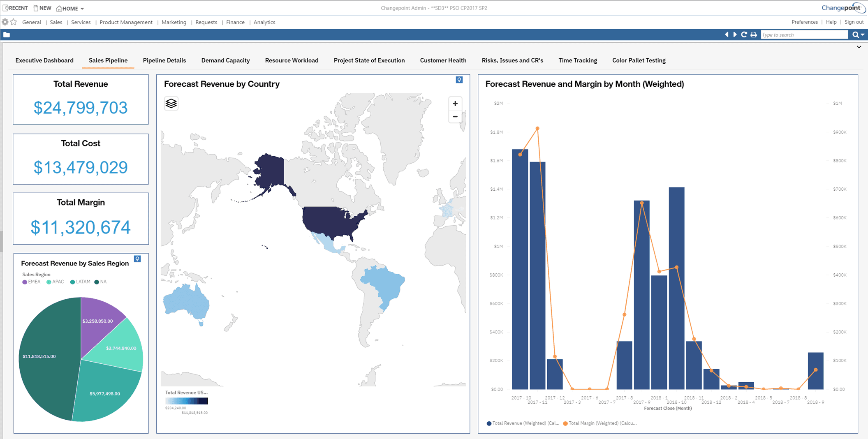Print the dashboard using the printer icon

753,35
